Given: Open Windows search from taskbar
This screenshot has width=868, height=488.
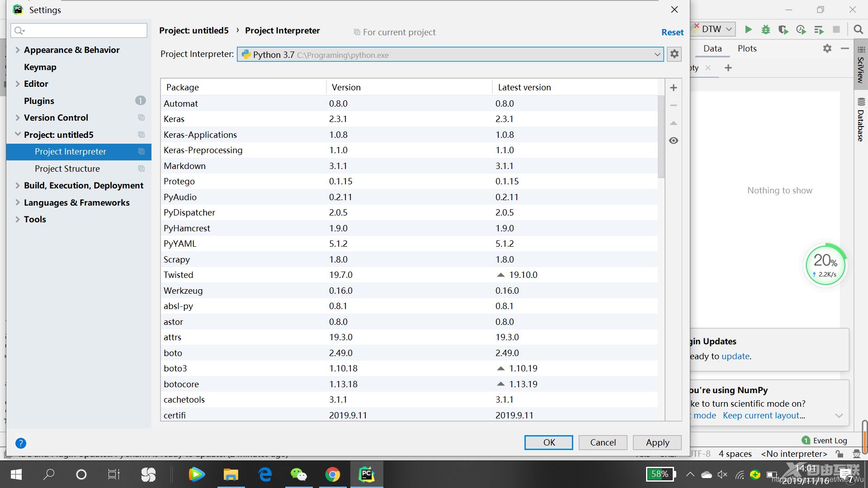Looking at the screenshot, I should [48, 474].
